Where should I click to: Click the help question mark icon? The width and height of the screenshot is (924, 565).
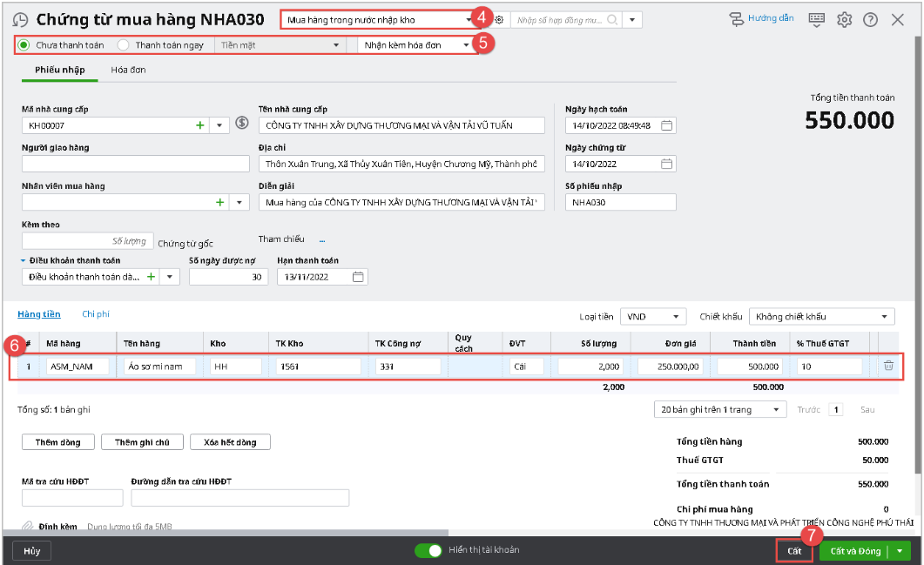(x=870, y=19)
